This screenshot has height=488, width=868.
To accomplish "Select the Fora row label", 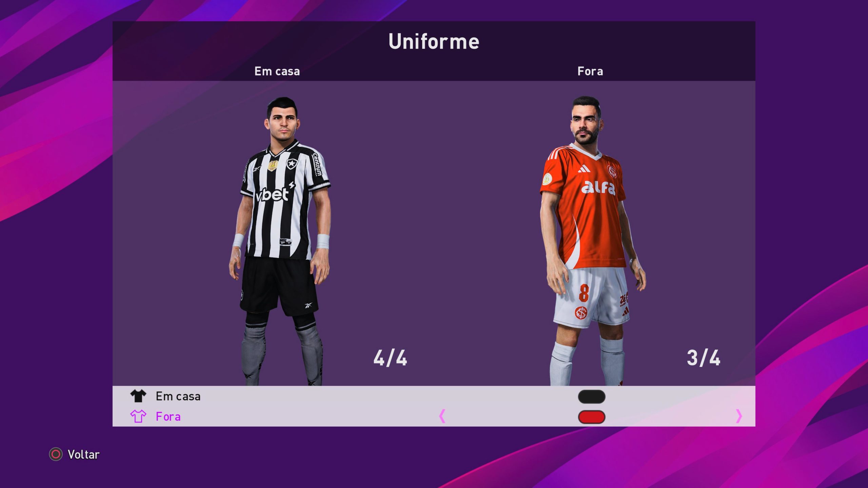I will [168, 416].
